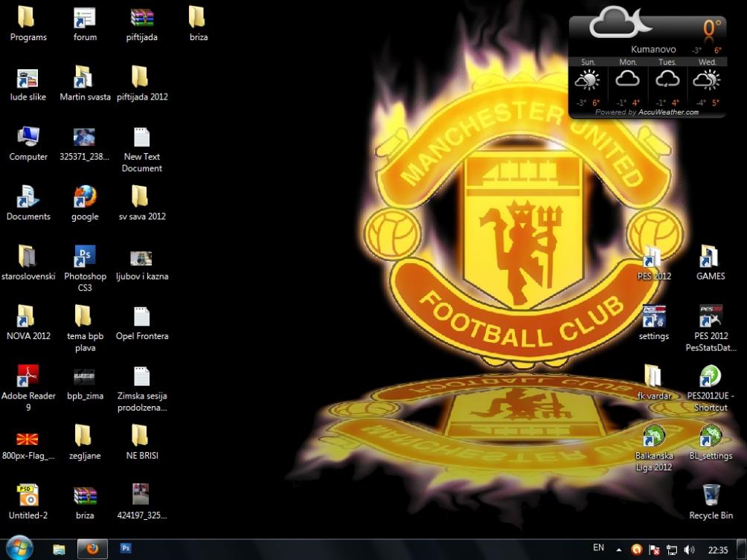Select Tuesday forecast in weather gadget
Screen dimensions: 747x560
(x=667, y=84)
